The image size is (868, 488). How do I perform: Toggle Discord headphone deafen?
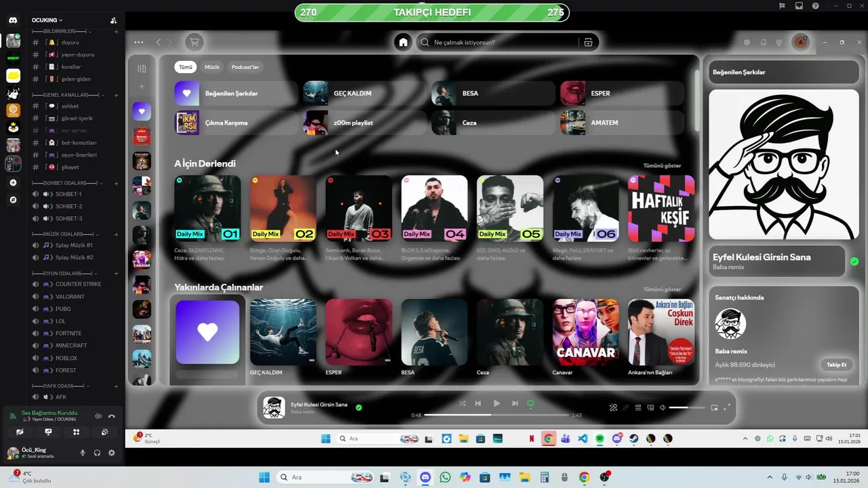click(x=97, y=453)
